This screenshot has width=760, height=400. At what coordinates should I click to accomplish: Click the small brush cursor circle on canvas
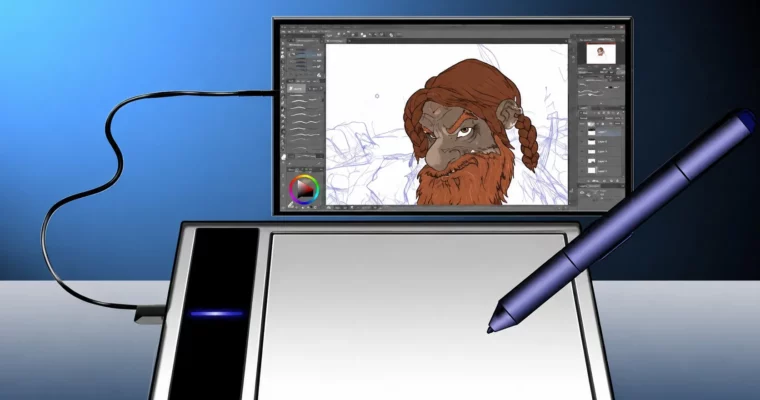[377, 96]
